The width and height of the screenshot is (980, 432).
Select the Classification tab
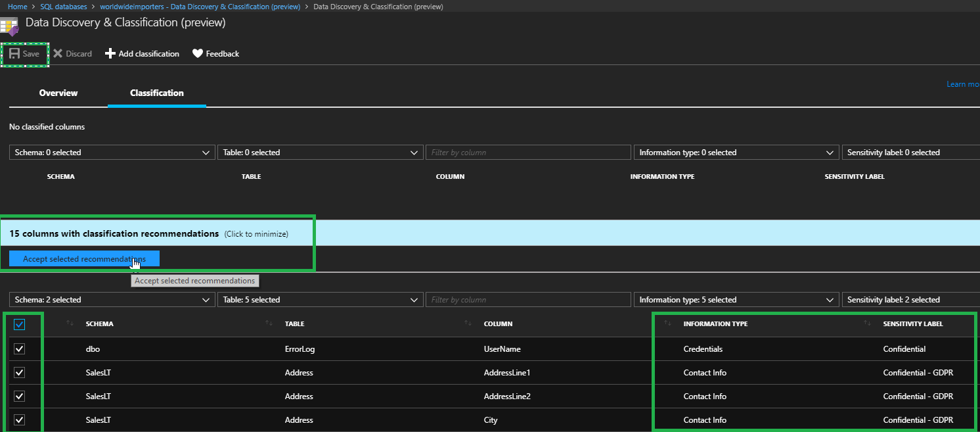(x=157, y=93)
